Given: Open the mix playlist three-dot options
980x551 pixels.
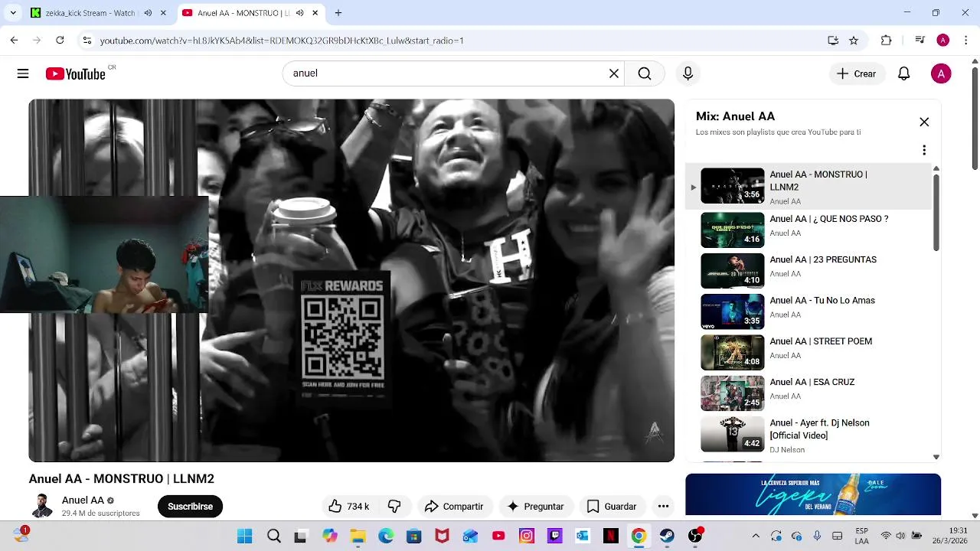Looking at the screenshot, I should [x=924, y=150].
